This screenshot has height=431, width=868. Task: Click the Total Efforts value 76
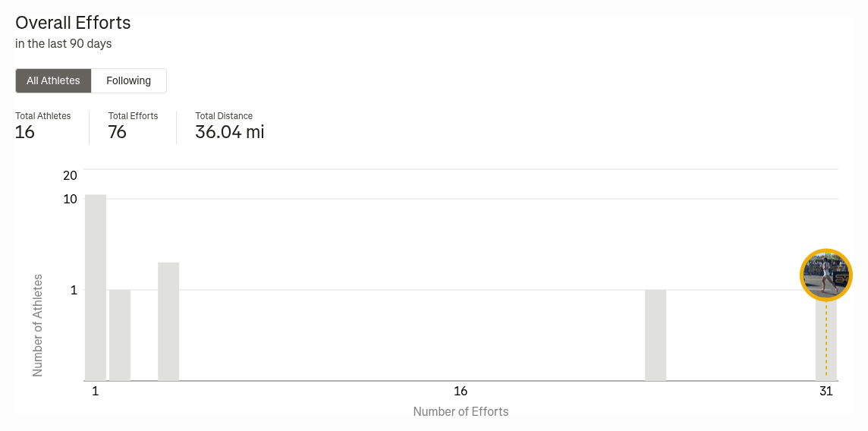pos(118,132)
